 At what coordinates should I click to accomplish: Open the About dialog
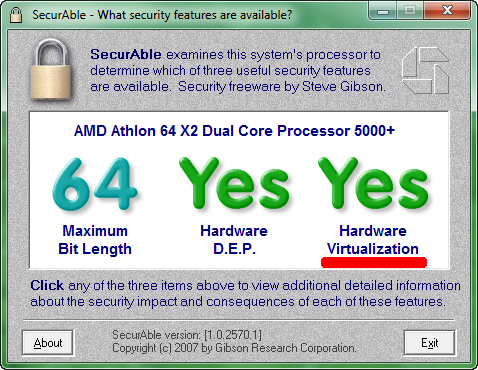[x=48, y=343]
